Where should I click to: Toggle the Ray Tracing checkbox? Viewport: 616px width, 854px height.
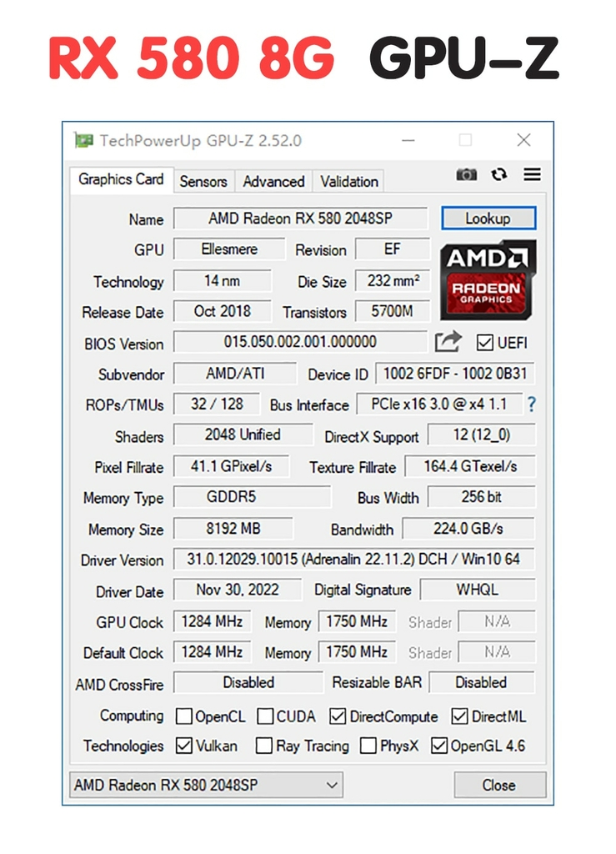(x=264, y=746)
